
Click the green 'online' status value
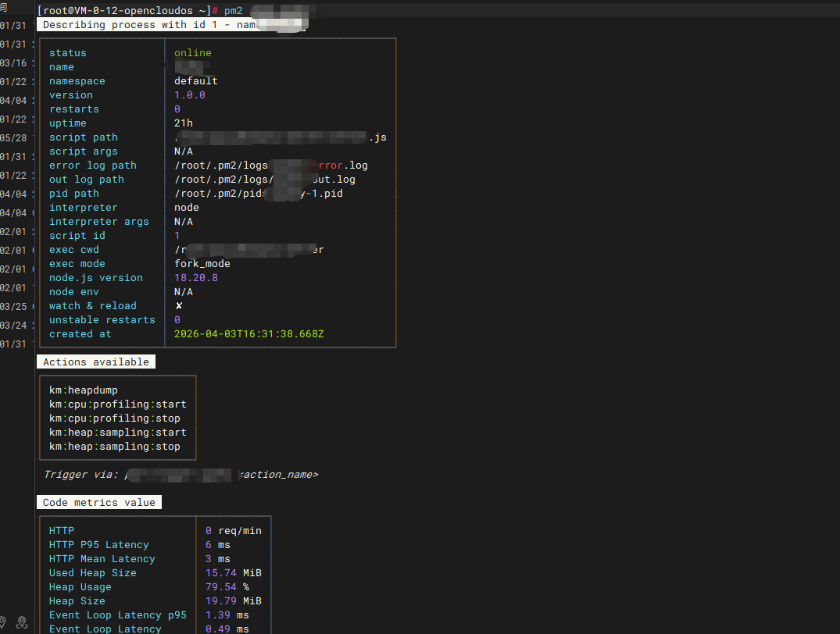pos(192,53)
